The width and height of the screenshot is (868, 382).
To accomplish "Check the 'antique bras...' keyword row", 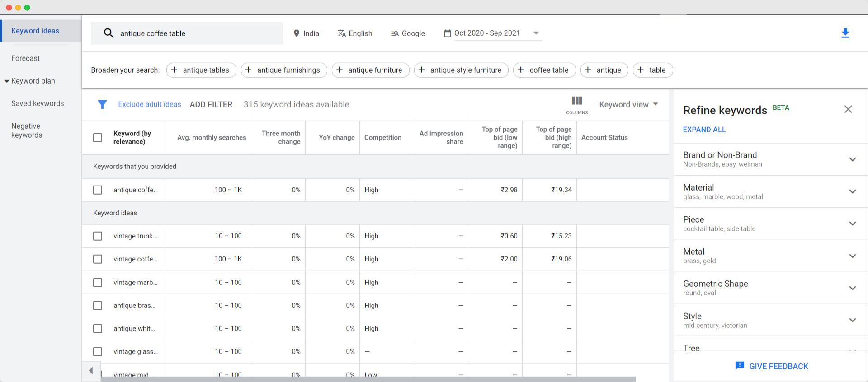I will (98, 306).
